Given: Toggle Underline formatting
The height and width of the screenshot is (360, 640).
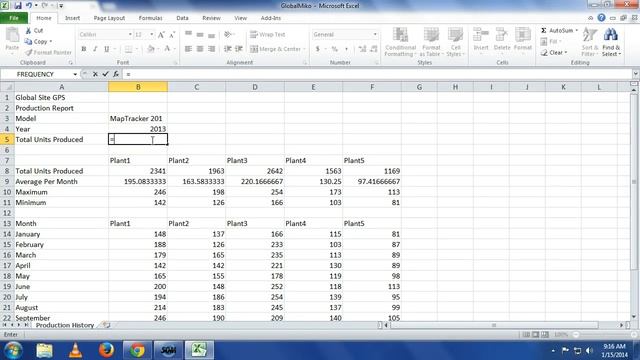Looking at the screenshot, I should tap(107, 49).
